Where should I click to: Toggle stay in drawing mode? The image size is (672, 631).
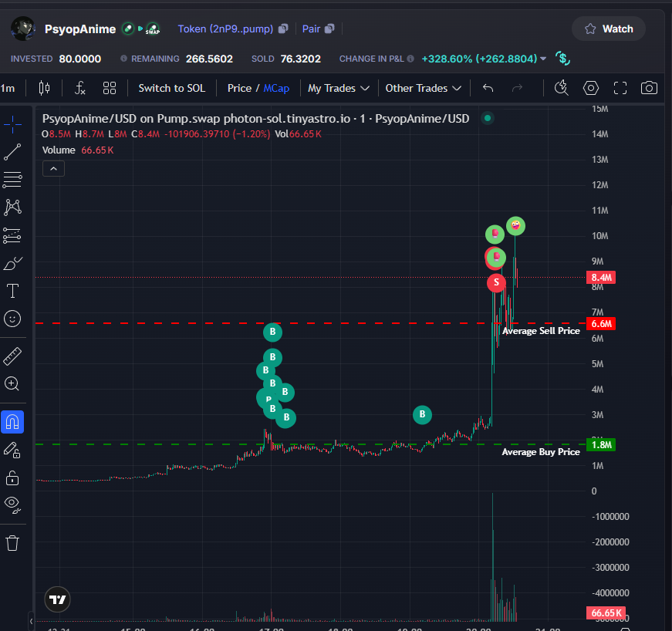click(x=12, y=450)
